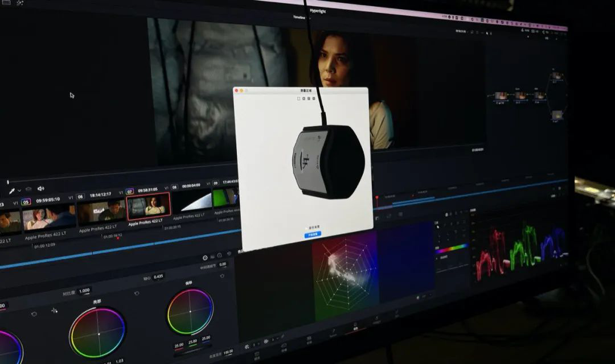Click the circular mode icon above the wheels panel
Image resolution: width=615 pixels, height=364 pixels.
click(x=205, y=258)
